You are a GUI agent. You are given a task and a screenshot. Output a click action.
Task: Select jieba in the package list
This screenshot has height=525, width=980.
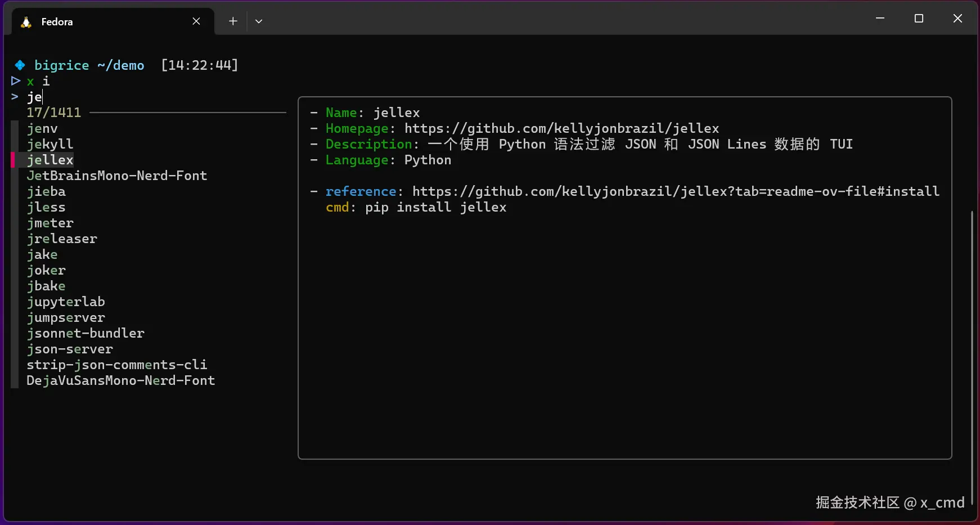tap(46, 192)
